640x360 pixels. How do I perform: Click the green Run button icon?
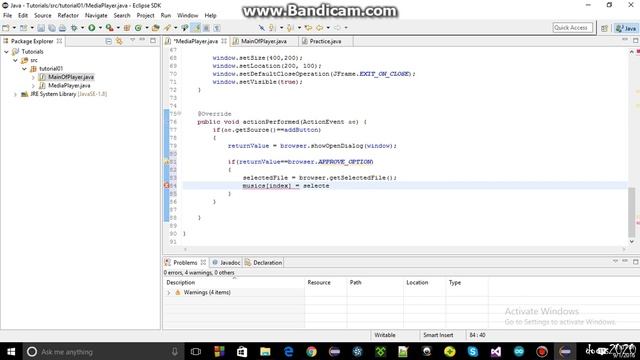[92, 28]
